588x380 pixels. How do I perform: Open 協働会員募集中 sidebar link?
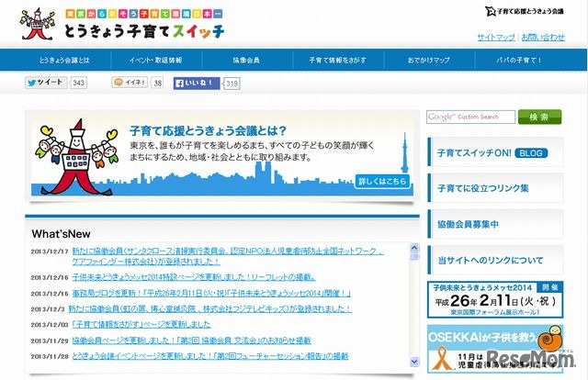click(495, 224)
